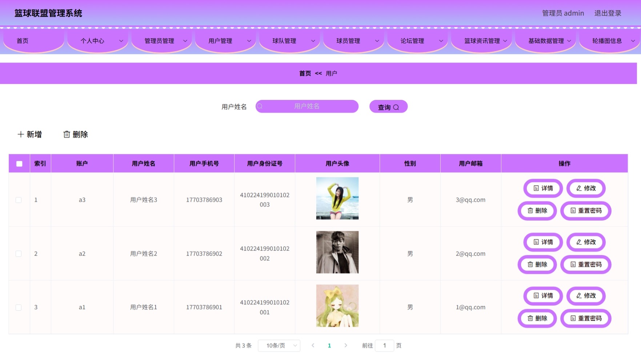This screenshot has height=364, width=641.
Task: Open the 首页 navigation item
Action: pos(33,41)
